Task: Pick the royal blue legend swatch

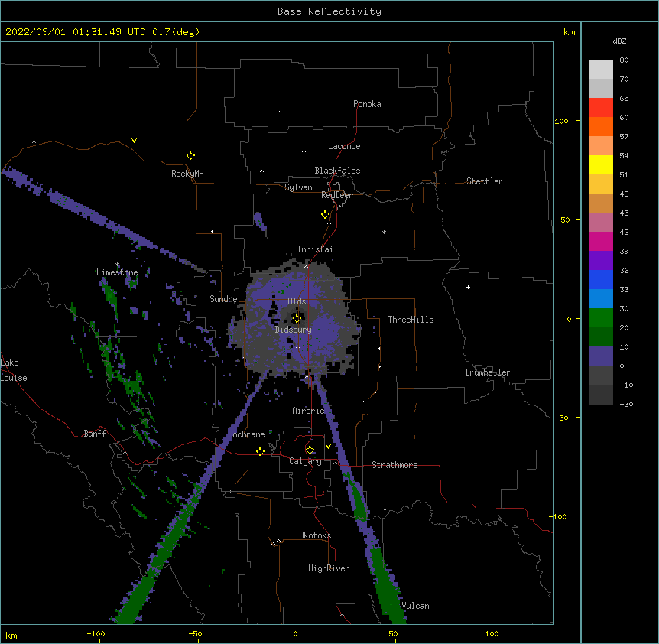Action: [601, 279]
